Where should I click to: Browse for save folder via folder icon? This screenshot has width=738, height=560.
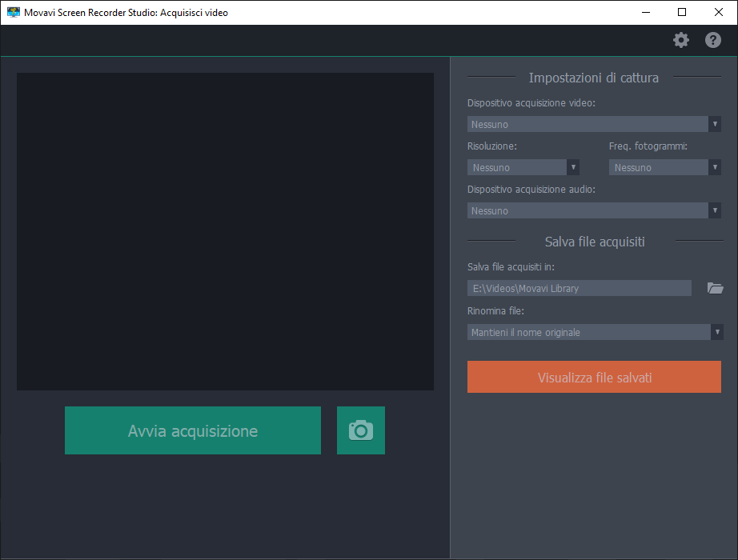coord(715,288)
